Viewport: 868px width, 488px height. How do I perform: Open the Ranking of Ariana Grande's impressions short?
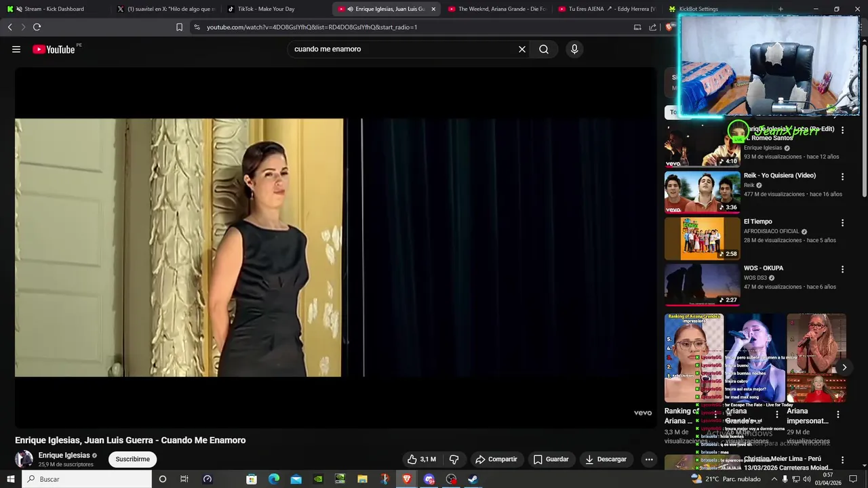coord(694,358)
